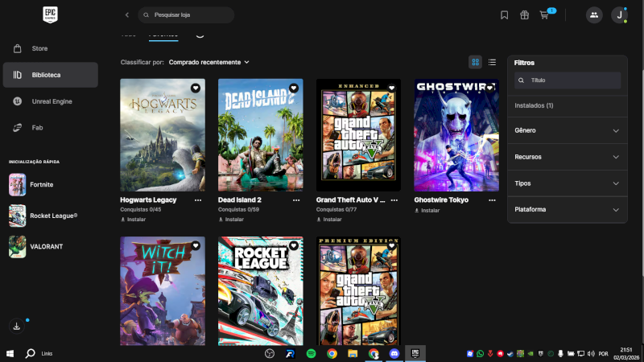The height and width of the screenshot is (362, 644).
Task: Click the back navigation arrow
Action: (126, 15)
